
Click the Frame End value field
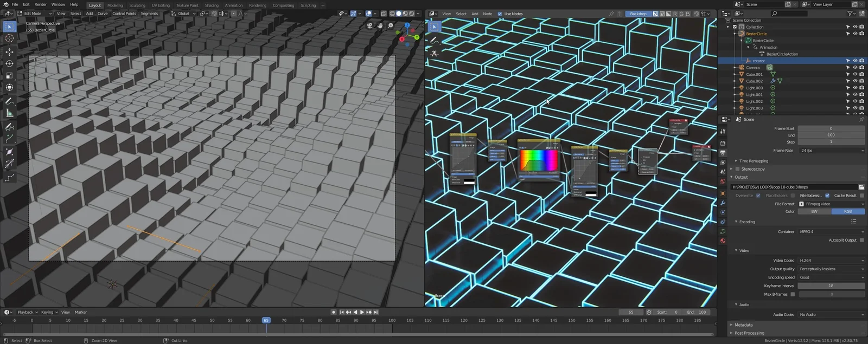(831, 135)
